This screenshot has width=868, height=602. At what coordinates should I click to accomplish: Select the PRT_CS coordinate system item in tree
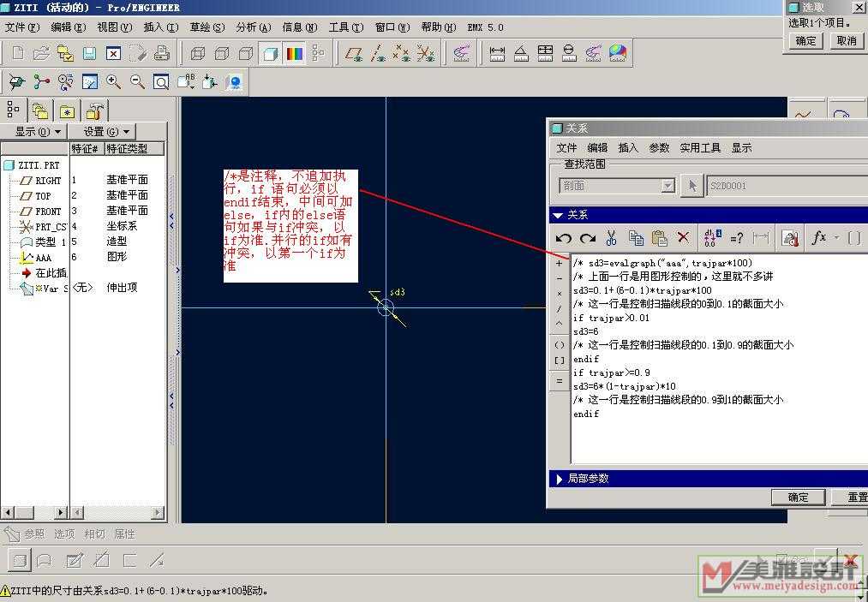[x=43, y=226]
